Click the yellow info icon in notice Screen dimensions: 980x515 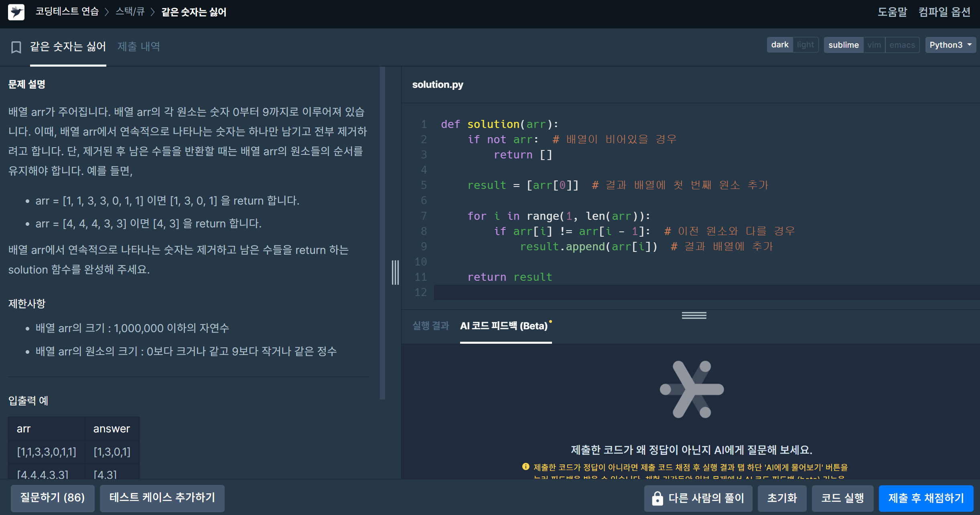526,467
